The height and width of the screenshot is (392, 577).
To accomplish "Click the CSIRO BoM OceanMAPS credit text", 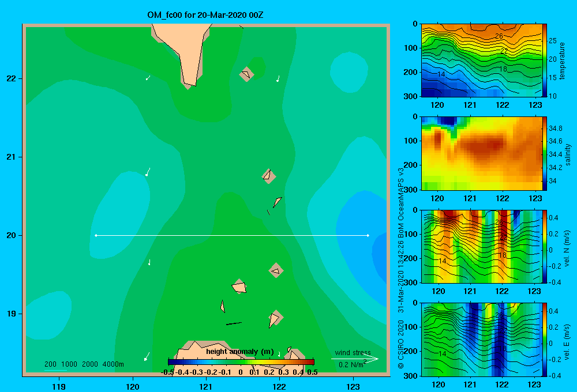I will (401, 268).
